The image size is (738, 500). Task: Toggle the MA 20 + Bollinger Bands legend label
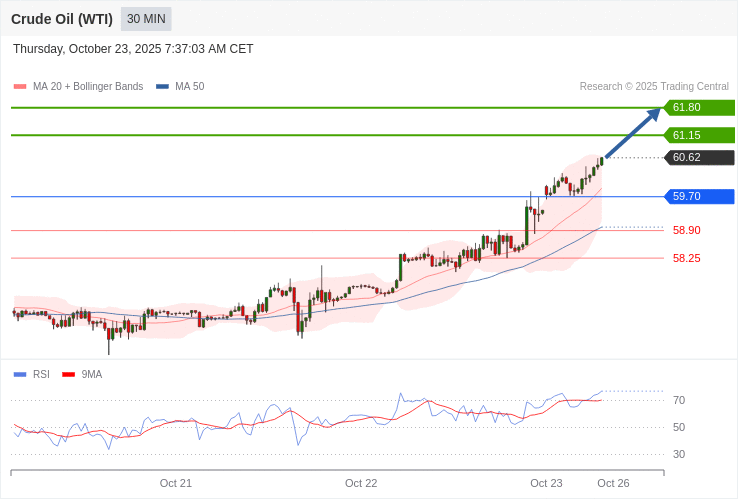click(x=88, y=87)
